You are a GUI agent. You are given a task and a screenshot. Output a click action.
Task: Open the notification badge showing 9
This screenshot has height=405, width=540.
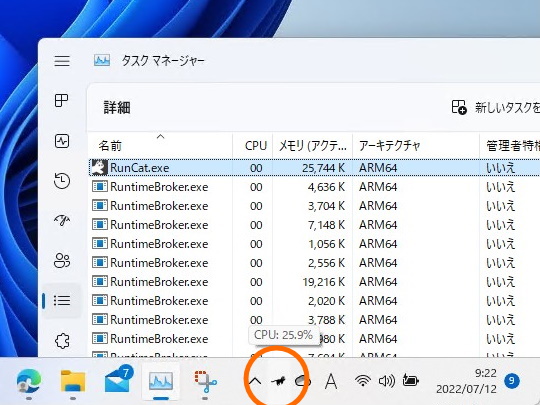coord(512,381)
